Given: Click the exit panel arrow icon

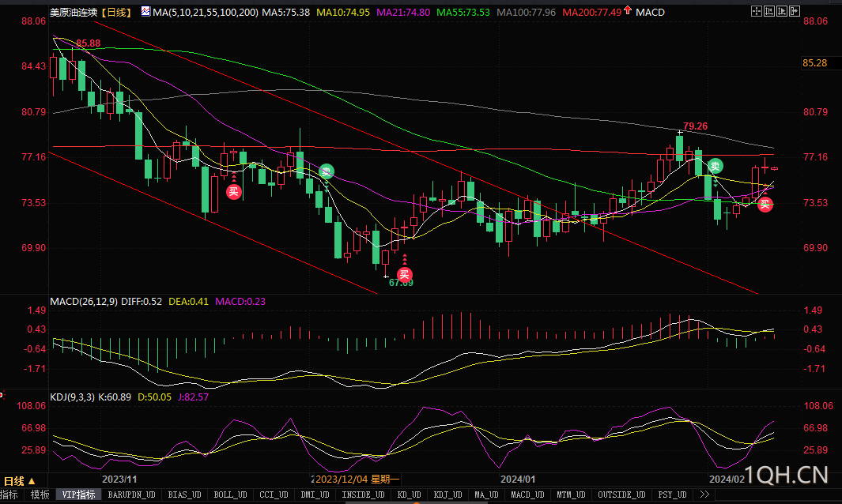Looking at the screenshot, I should (795, 11).
